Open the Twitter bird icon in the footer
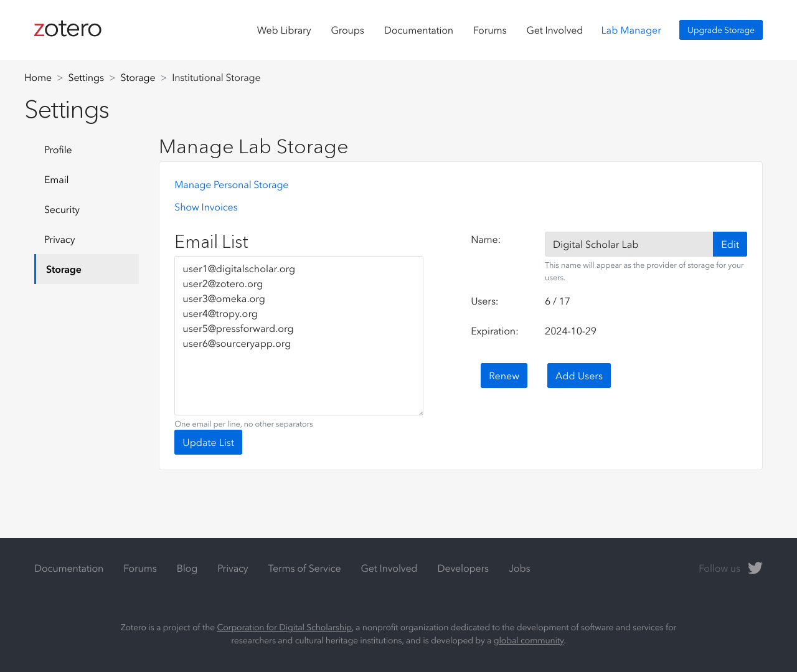797x672 pixels. point(755,568)
